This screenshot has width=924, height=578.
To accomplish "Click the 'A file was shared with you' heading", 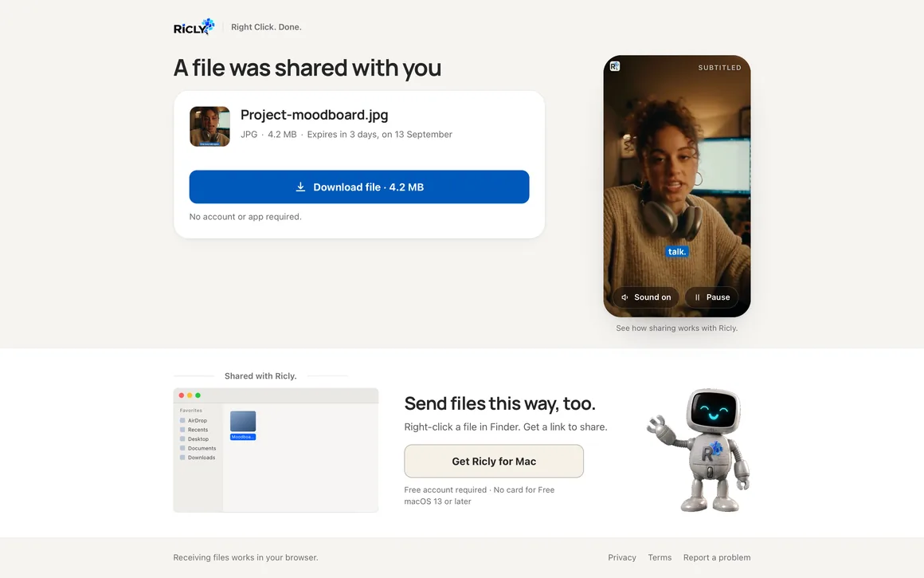I will point(307,68).
